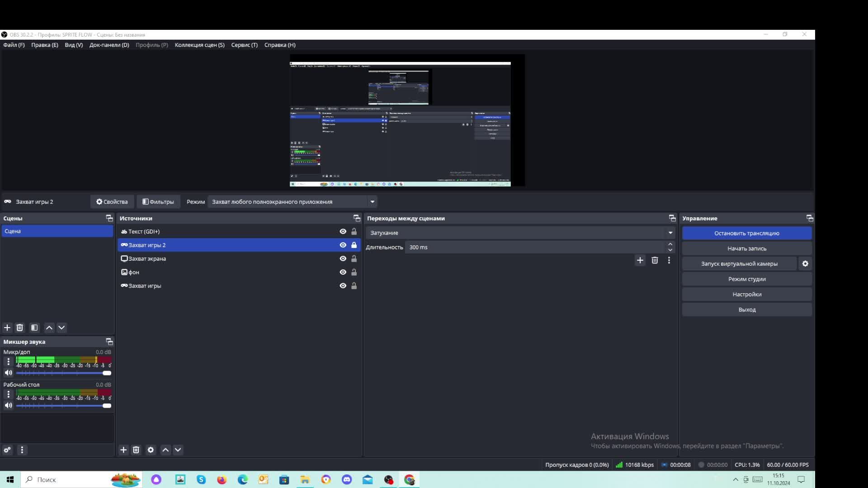Open the Док-панели (D) menu

[x=109, y=45]
